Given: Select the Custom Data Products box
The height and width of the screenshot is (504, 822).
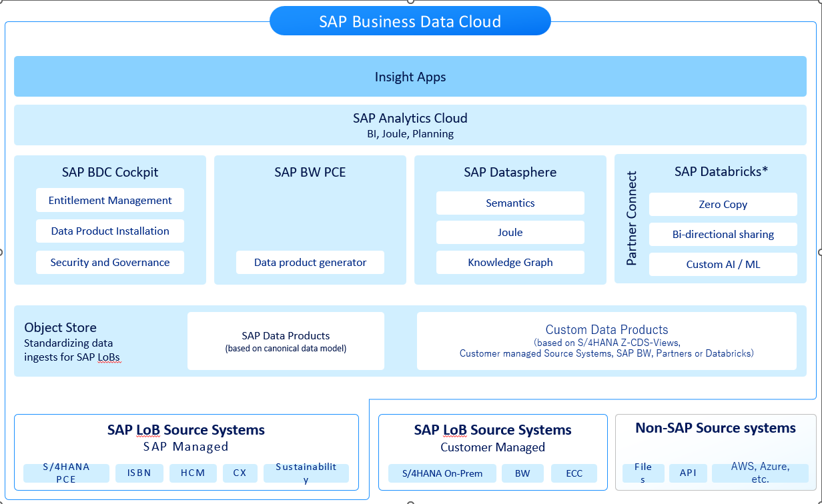Looking at the screenshot, I should tap(606, 341).
